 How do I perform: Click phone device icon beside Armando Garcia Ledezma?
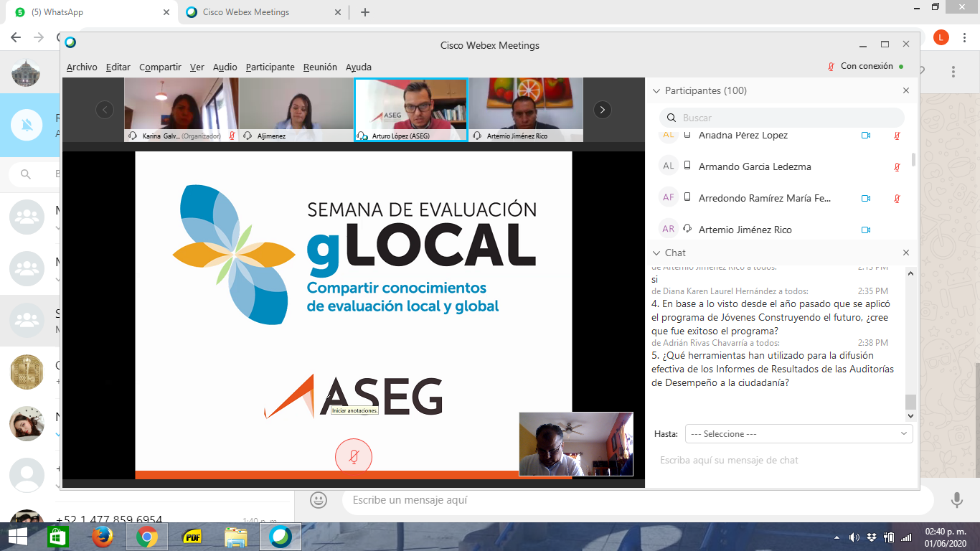(687, 166)
